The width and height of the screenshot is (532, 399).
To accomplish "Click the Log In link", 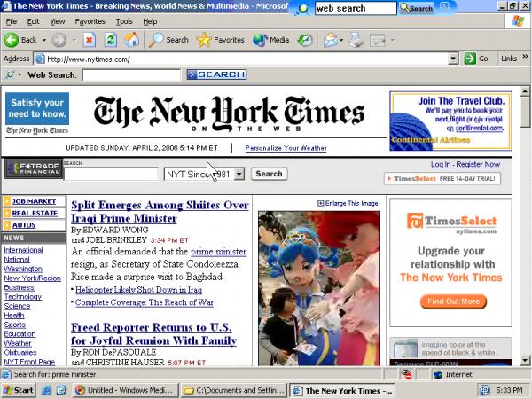I will 441,165.
